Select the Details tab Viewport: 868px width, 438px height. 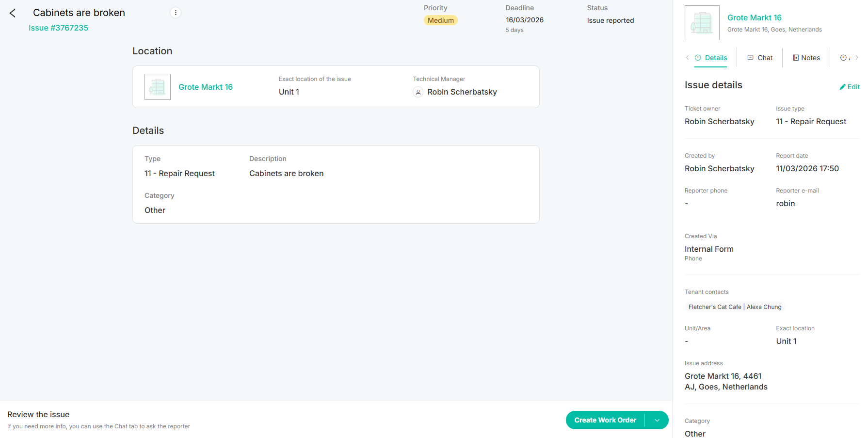click(711, 58)
